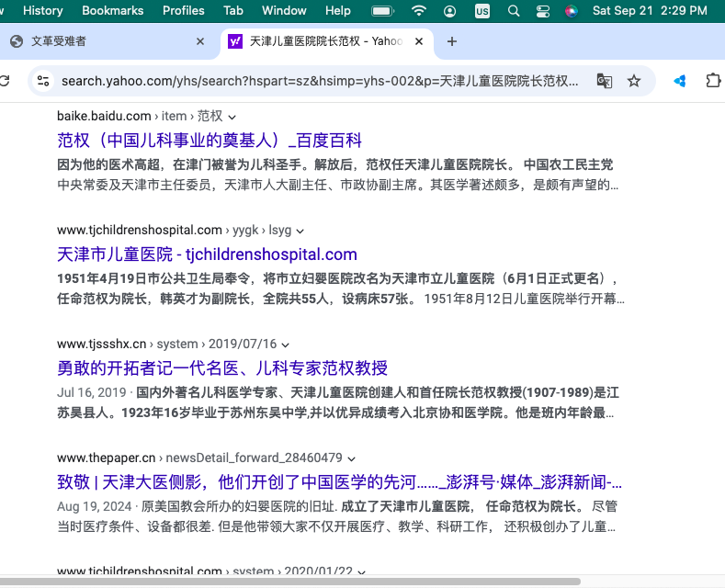The height and width of the screenshot is (588, 725).
Task: Open 天津市儿童医院 tjchildrenshospital.com link
Action: pyautogui.click(x=207, y=254)
